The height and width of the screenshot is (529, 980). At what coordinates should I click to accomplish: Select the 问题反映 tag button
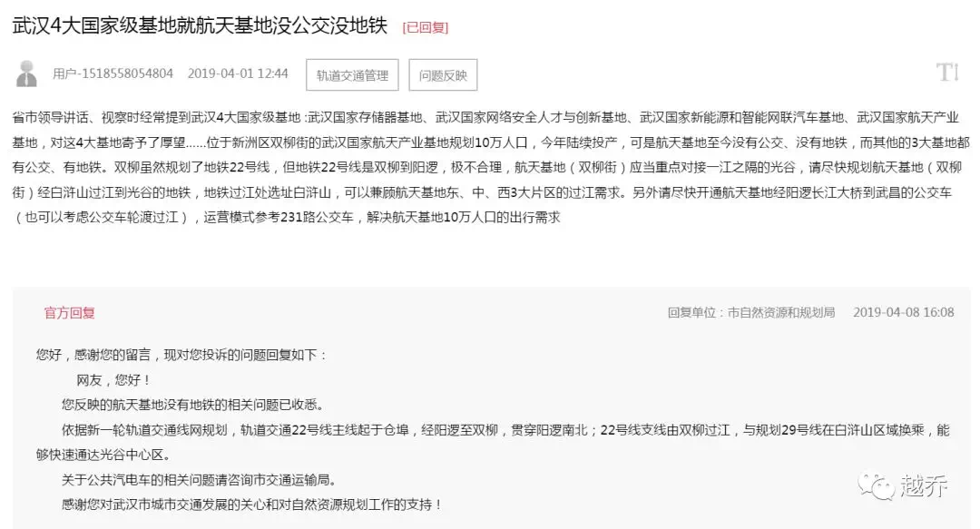click(x=443, y=75)
